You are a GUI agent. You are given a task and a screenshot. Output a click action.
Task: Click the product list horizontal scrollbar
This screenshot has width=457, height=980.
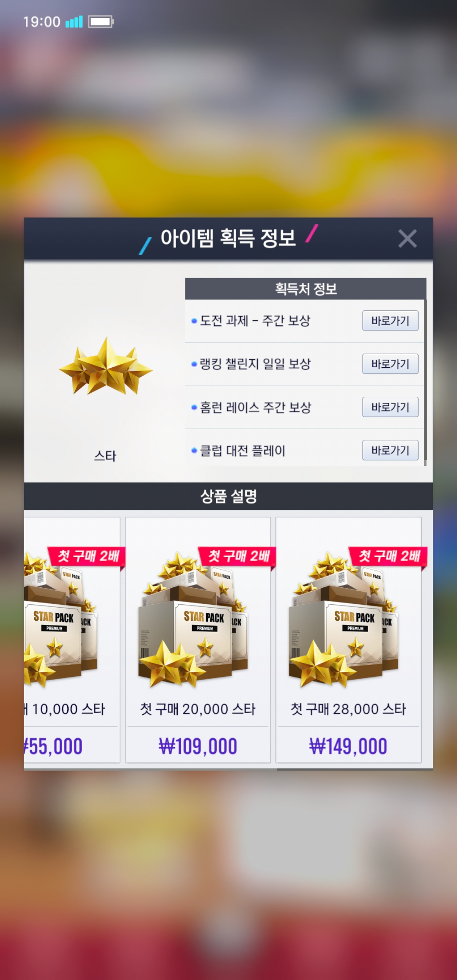(x=355, y=769)
